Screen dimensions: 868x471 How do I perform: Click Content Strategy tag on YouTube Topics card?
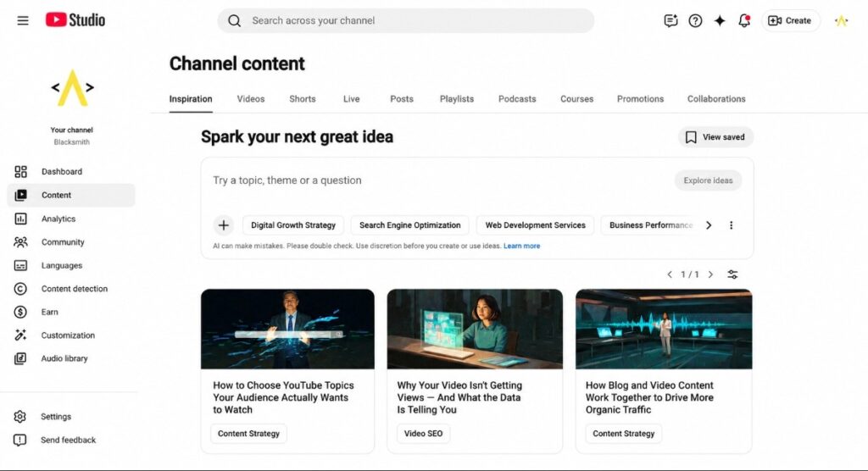point(248,434)
